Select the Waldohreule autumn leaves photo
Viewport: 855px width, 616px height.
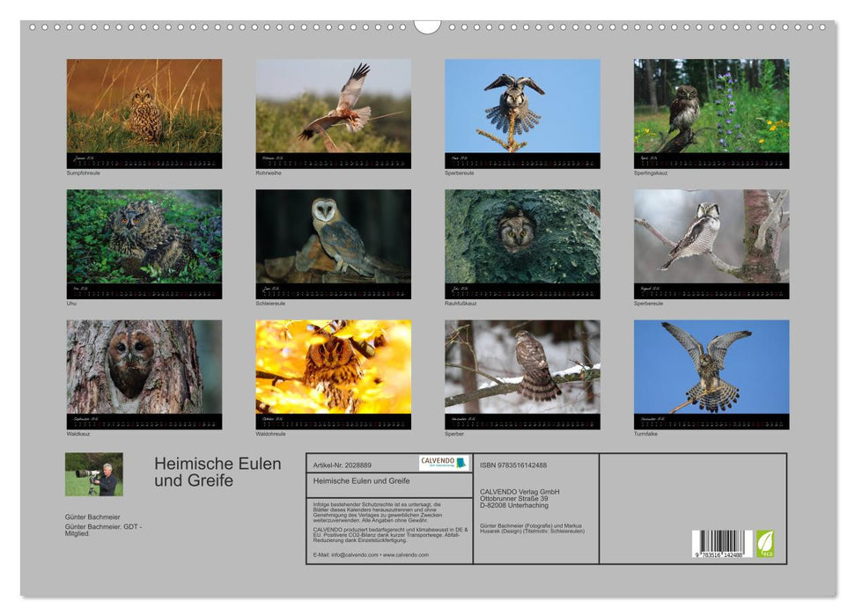coord(333,367)
